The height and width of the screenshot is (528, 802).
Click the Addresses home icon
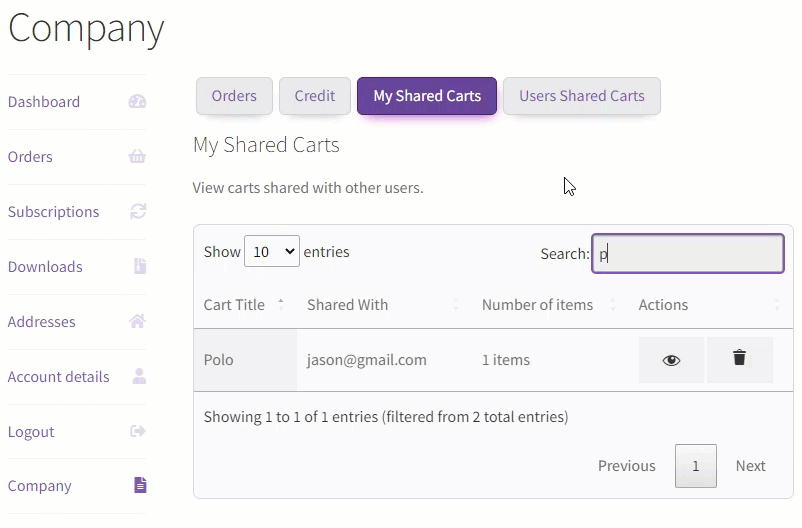[137, 321]
